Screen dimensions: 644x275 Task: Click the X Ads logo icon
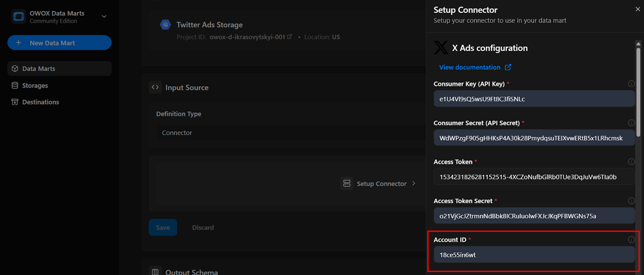click(441, 48)
